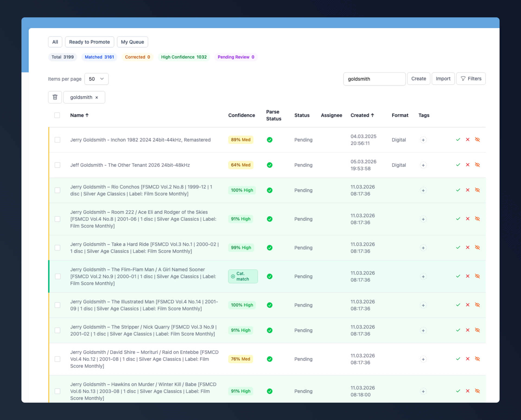This screenshot has width=521, height=420.
Task: Reject the Morituri / Raid on Entebbe row
Action: 468,359
